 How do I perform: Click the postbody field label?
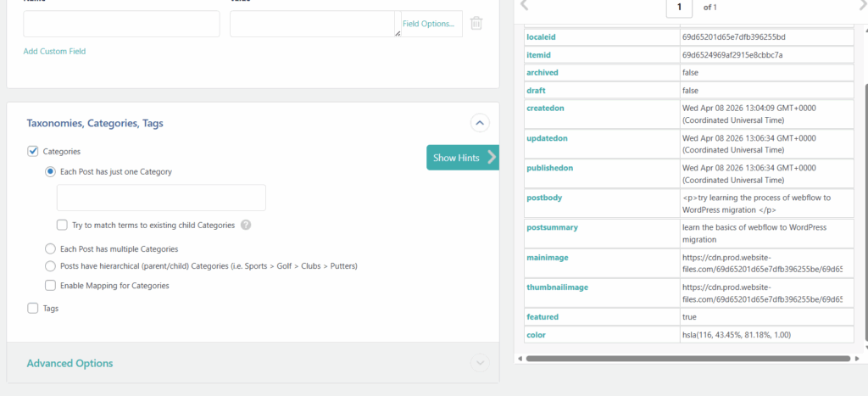(544, 198)
